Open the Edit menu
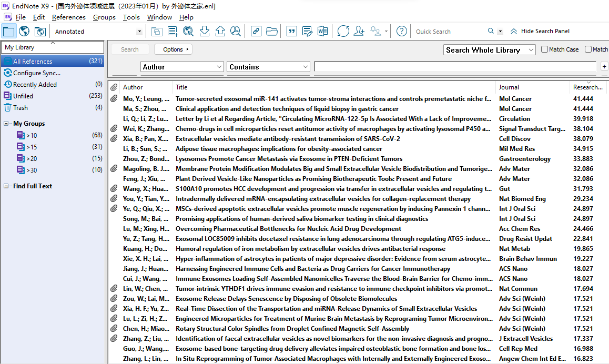 coord(39,17)
